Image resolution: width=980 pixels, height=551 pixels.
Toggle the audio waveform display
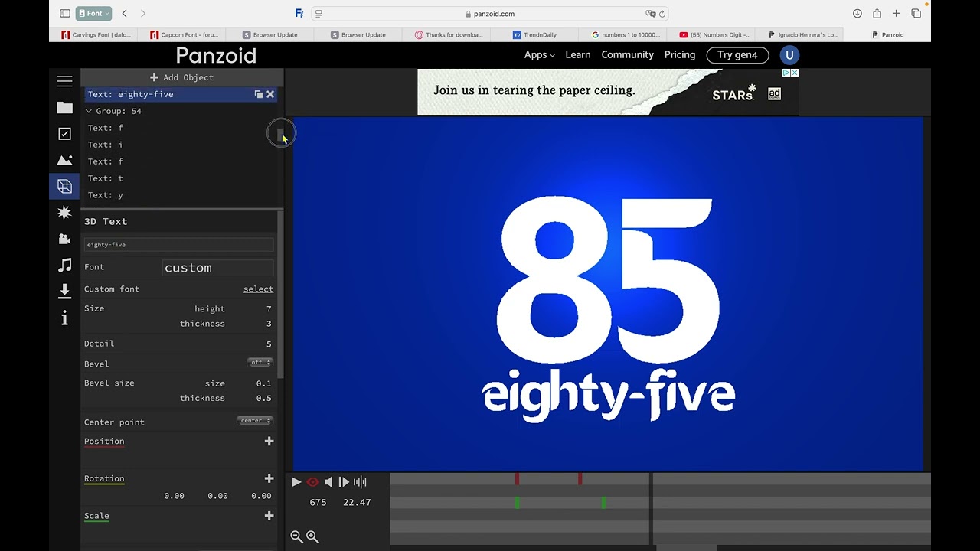360,482
